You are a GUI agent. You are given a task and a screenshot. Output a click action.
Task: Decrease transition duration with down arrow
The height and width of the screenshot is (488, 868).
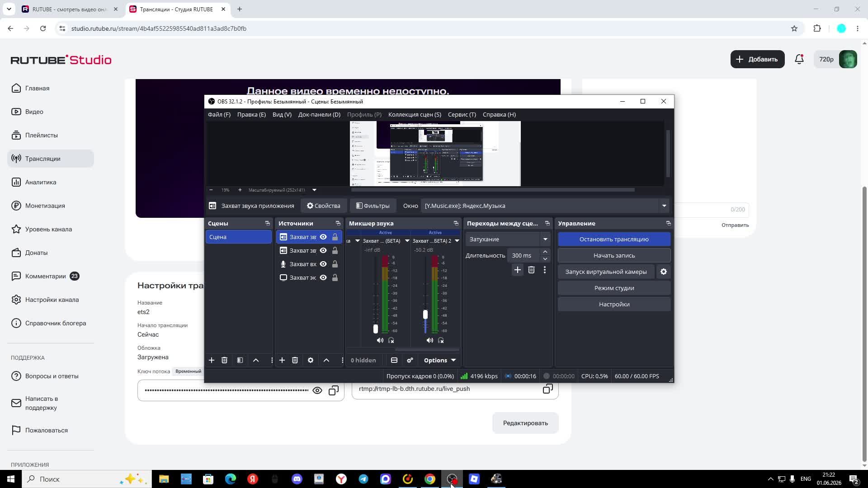point(545,259)
